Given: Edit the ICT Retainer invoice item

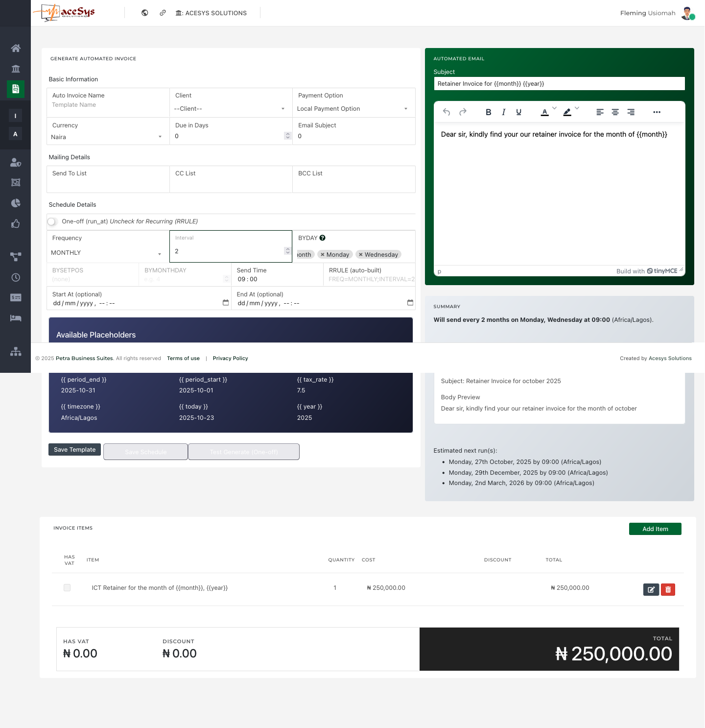Looking at the screenshot, I should tap(651, 590).
